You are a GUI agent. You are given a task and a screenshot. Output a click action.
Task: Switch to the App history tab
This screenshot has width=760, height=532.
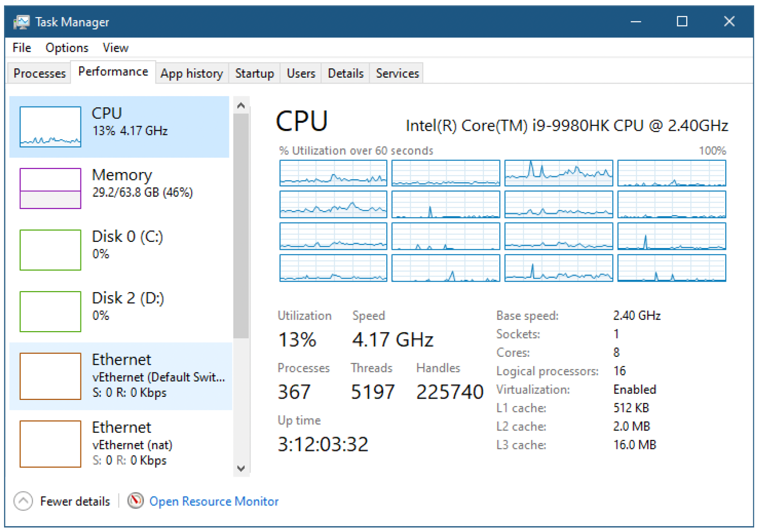[x=192, y=73]
